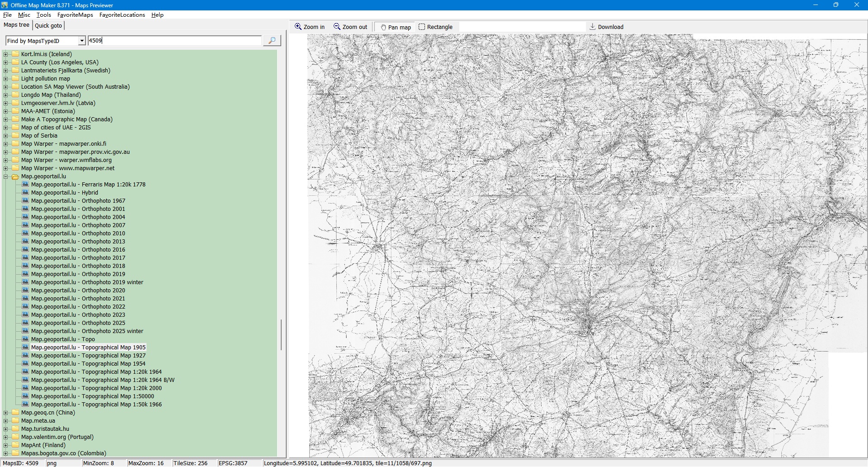Expand the Map.geoq.cn (China) node

coord(6,413)
